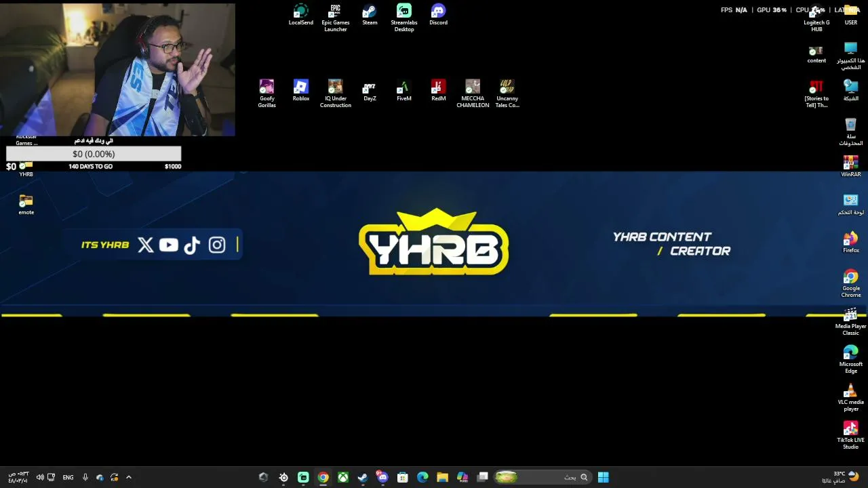This screenshot has height=488, width=868.
Task: Select the IQ Under Construction icon
Action: tap(336, 94)
